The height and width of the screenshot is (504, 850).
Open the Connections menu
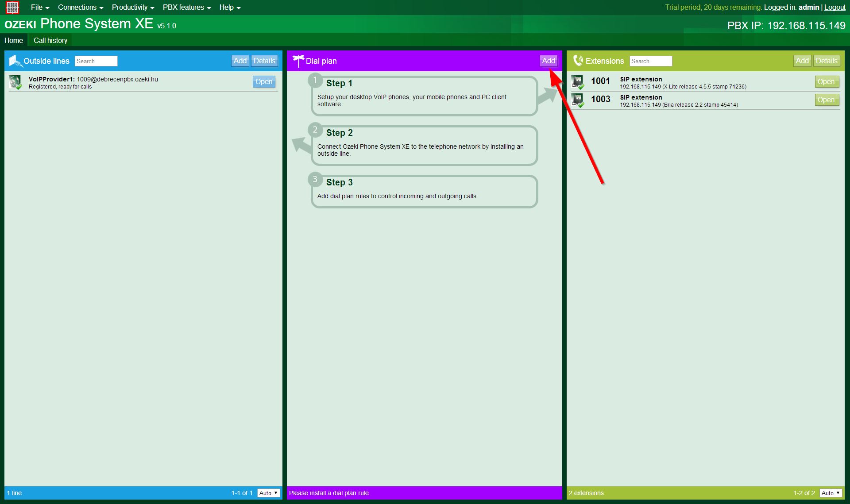[78, 7]
